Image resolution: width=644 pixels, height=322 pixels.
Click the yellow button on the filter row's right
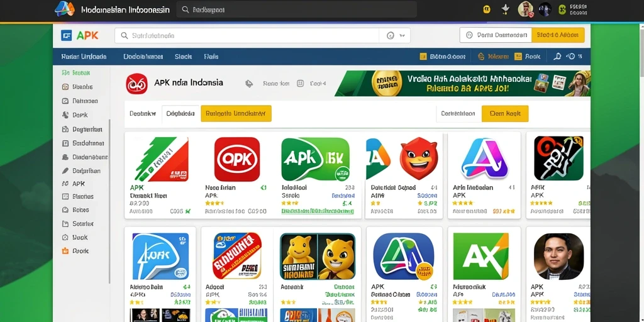point(505,114)
